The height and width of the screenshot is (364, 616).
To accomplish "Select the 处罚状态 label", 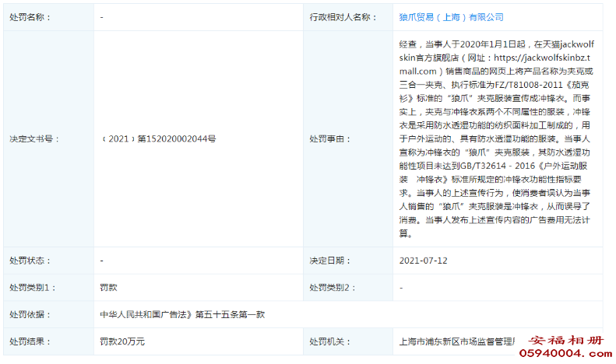I will (30, 261).
